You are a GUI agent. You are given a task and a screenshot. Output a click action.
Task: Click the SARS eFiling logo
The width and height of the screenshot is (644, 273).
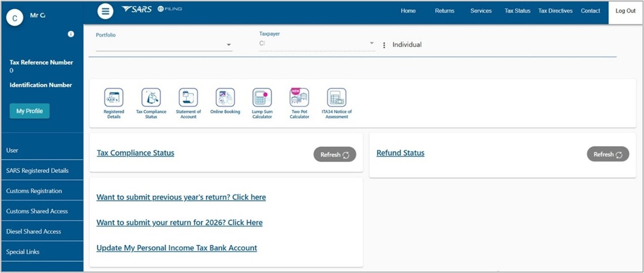(152, 9)
